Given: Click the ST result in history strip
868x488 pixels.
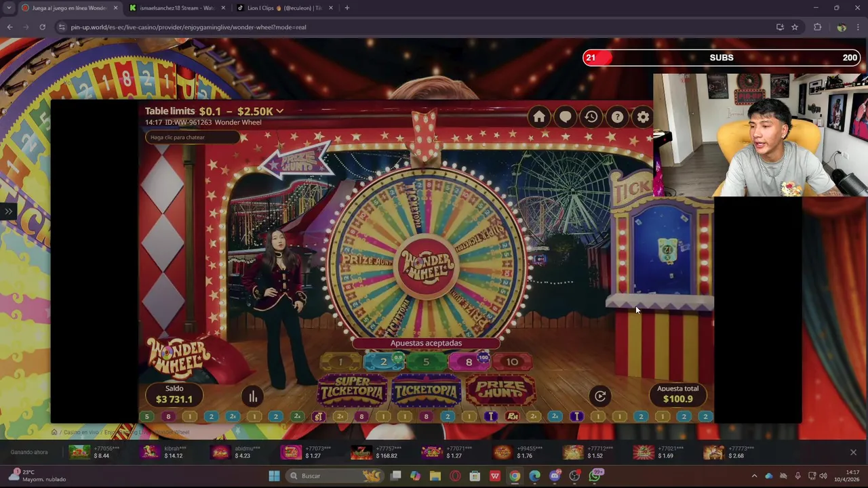Looking at the screenshot, I should coord(318,416).
